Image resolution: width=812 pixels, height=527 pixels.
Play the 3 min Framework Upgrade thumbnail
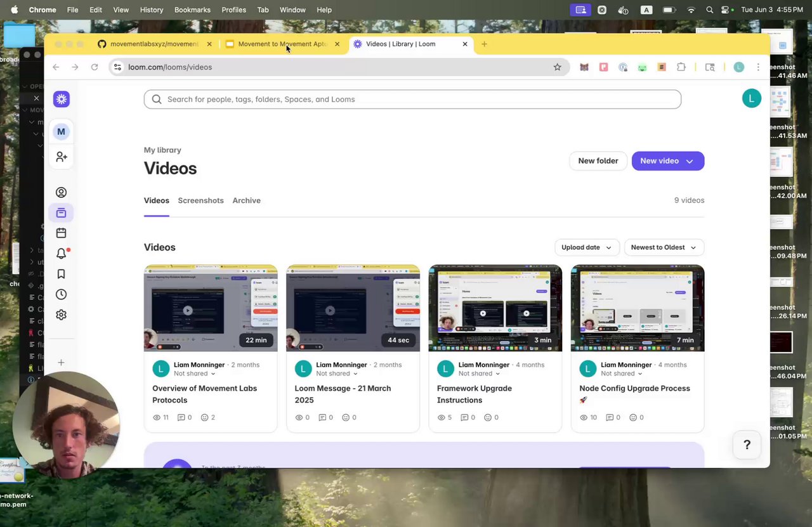click(495, 308)
